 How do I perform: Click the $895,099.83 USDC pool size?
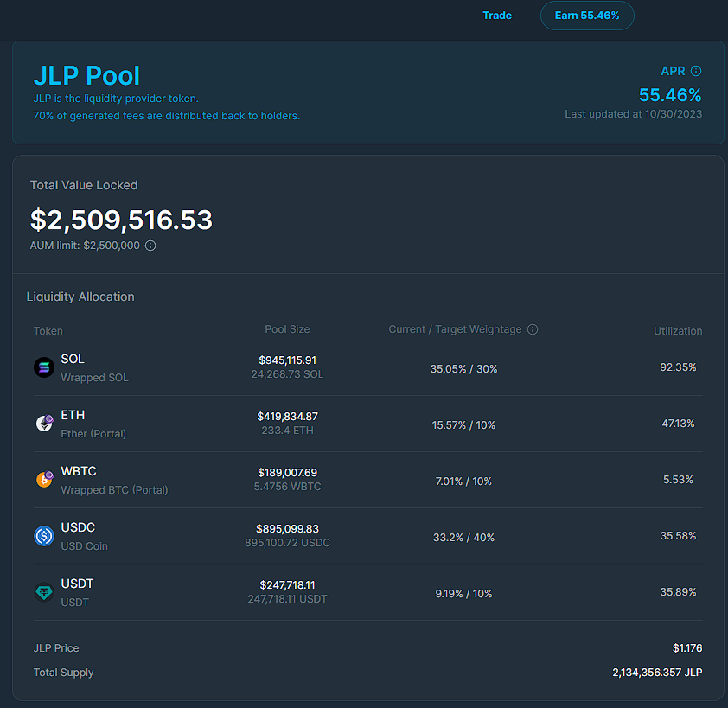pos(287,529)
